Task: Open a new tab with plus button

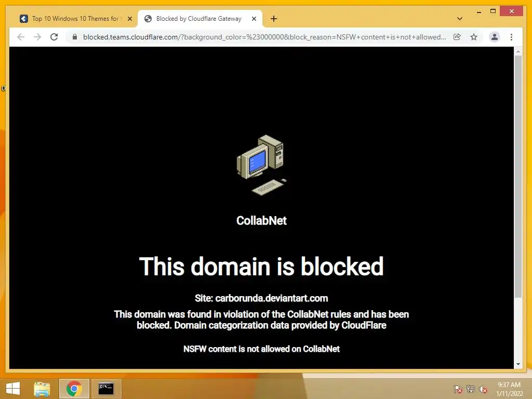Action: coord(274,19)
